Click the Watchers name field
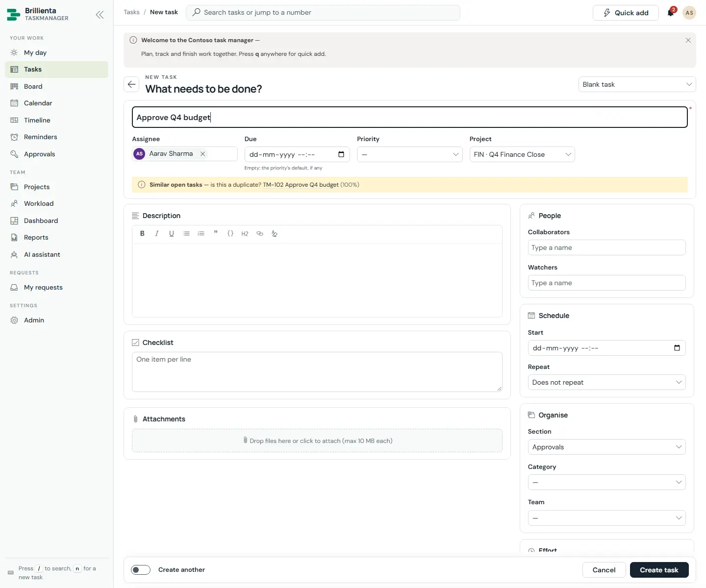This screenshot has height=588, width=706. 607,283
